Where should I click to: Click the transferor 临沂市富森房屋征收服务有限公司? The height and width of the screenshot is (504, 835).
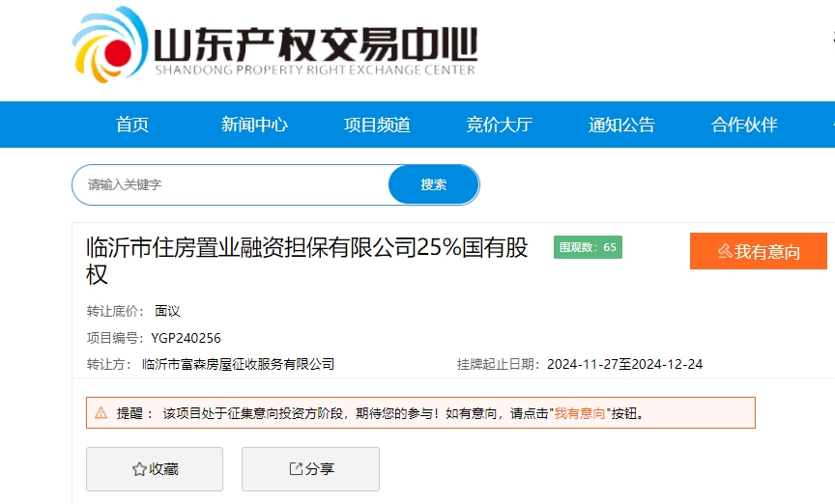(x=238, y=364)
